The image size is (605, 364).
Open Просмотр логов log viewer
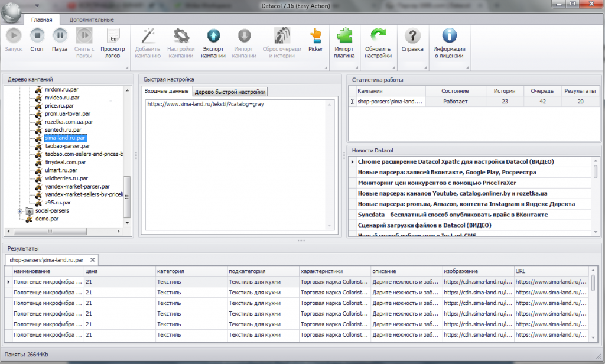coord(112,37)
